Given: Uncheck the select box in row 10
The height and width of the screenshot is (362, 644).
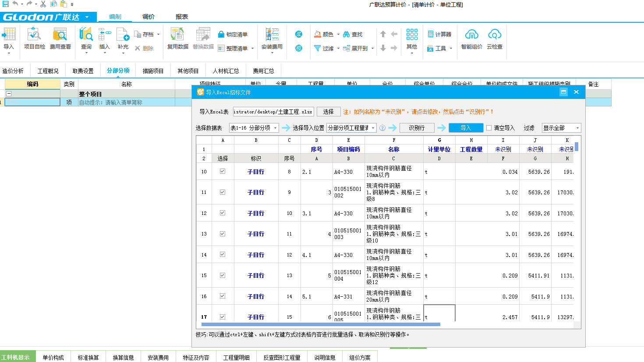Looking at the screenshot, I should (x=223, y=171).
